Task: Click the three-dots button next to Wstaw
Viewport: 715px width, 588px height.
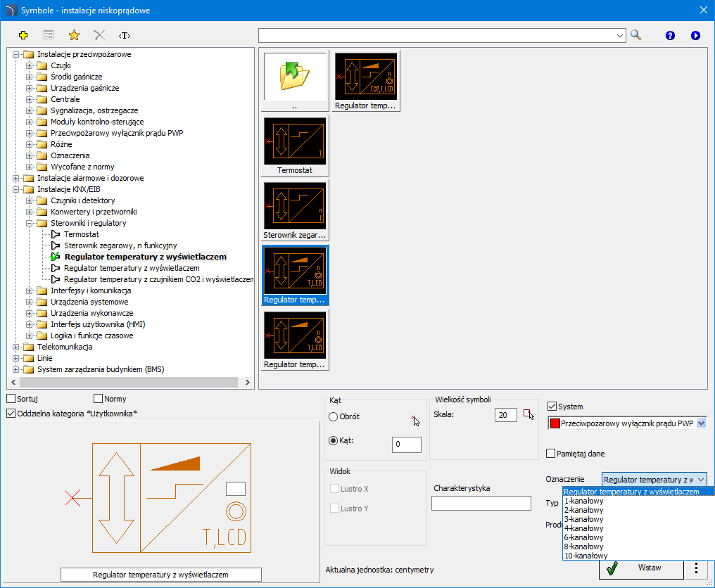Action: click(696, 568)
